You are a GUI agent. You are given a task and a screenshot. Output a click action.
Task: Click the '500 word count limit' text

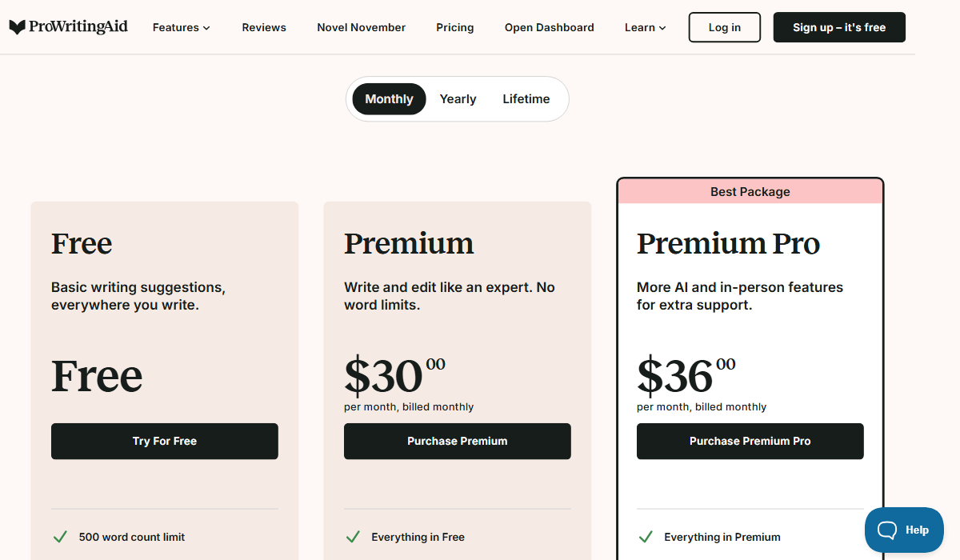coord(132,537)
